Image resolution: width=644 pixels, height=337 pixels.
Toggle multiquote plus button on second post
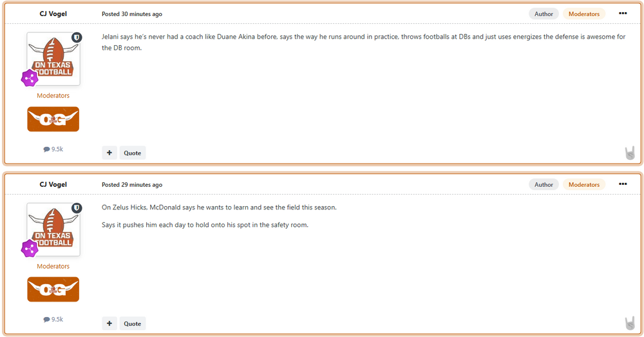click(x=109, y=323)
